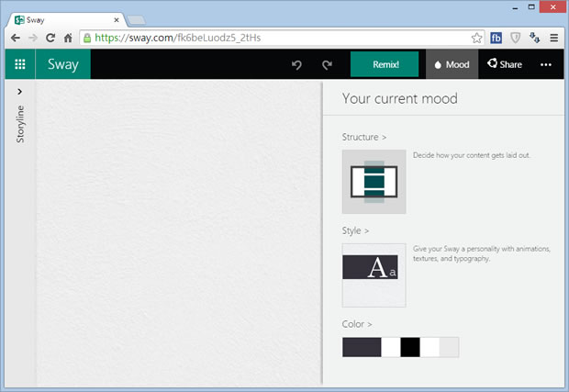Minimize the browser window
The image size is (569, 392).
tap(515, 8)
